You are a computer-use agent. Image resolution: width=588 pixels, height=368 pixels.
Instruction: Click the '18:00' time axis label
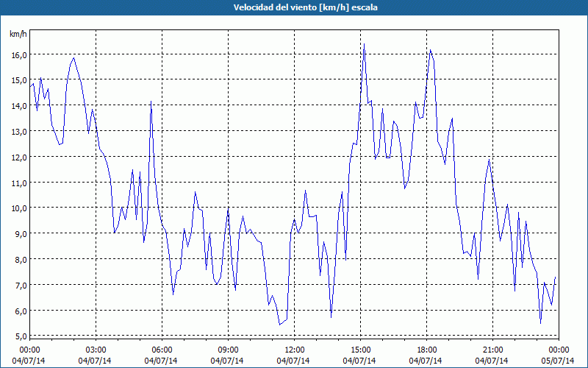[427, 350]
